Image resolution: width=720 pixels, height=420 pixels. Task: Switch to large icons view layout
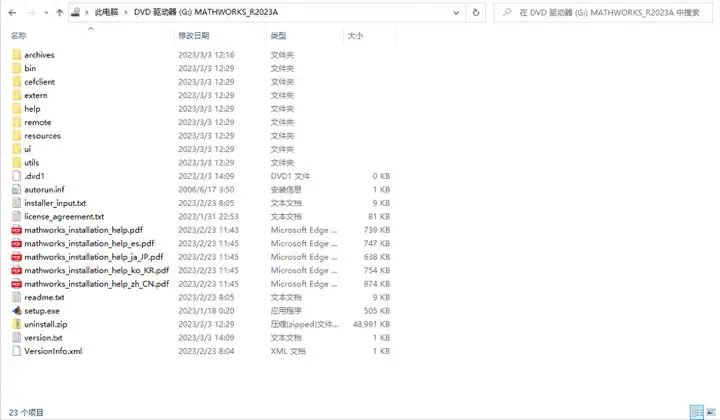711,412
